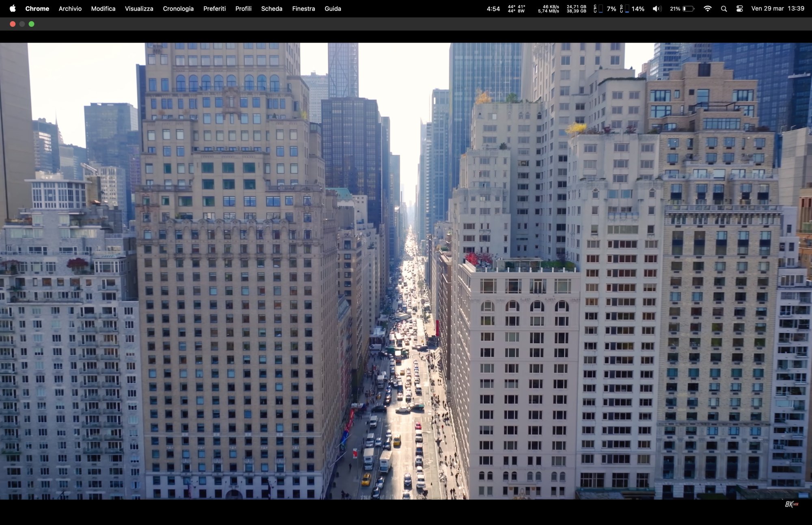
Task: Open Control Center toggles icon
Action: (739, 9)
